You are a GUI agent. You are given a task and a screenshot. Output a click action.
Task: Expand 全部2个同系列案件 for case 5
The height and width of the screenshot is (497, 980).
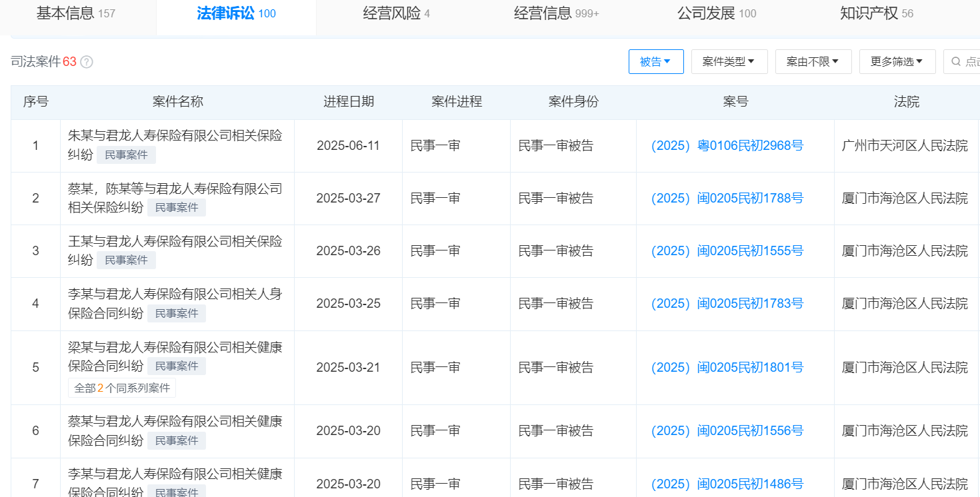pos(121,387)
